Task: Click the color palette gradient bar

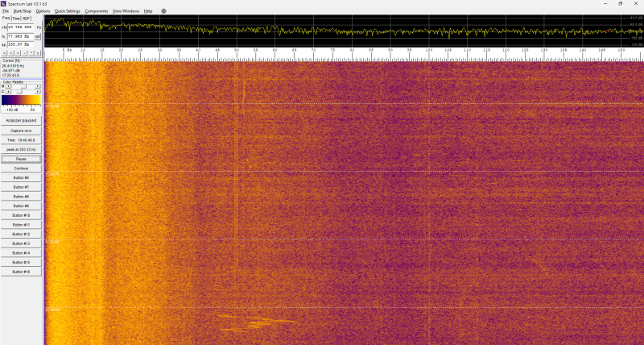Action: (21, 100)
